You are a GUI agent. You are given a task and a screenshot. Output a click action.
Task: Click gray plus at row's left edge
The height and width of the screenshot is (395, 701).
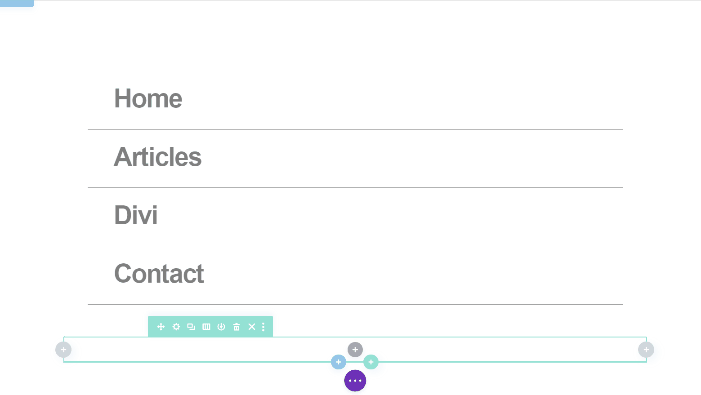coord(63,349)
